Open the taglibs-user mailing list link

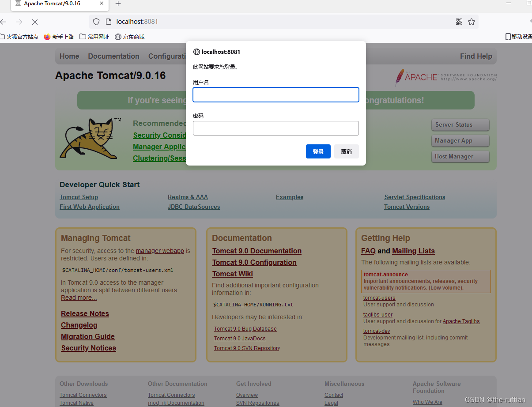378,315
